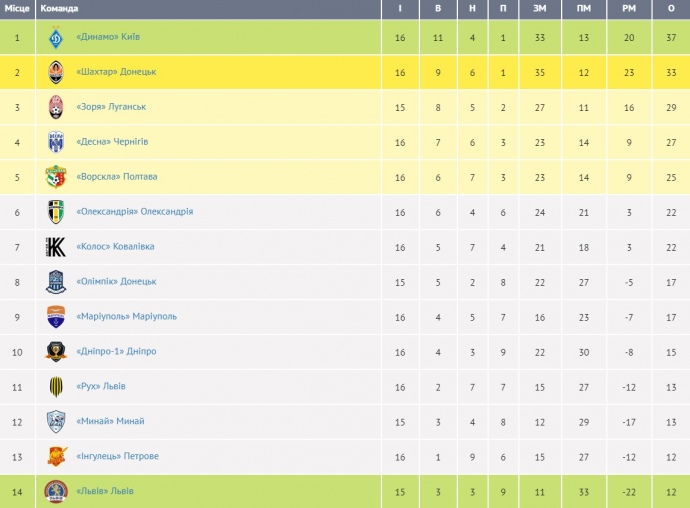Click the Inhulets Petrove orange logo
Viewport: 690px width, 508px height.
[56, 457]
